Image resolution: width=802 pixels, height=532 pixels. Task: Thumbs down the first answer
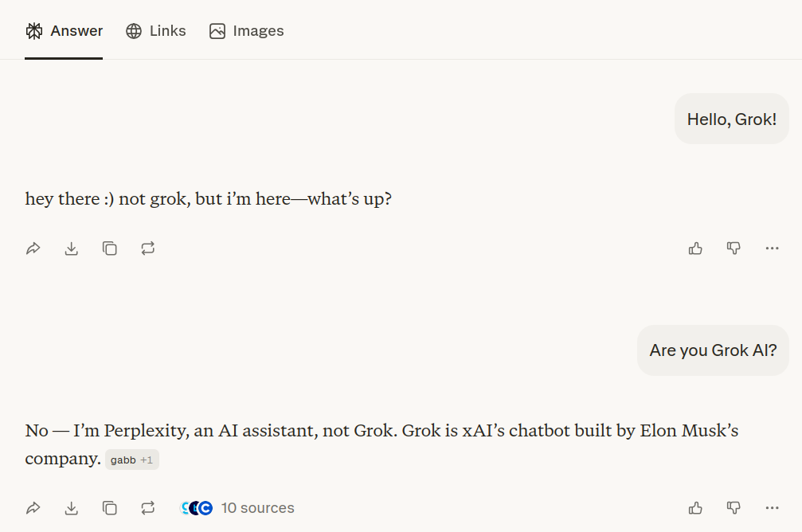point(734,248)
